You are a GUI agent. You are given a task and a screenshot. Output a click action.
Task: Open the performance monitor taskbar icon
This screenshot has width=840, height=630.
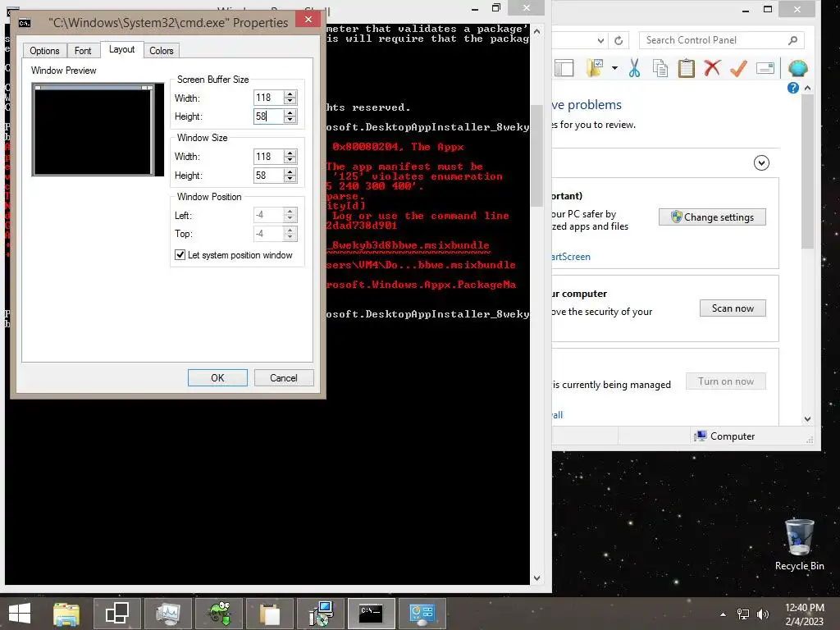167,614
